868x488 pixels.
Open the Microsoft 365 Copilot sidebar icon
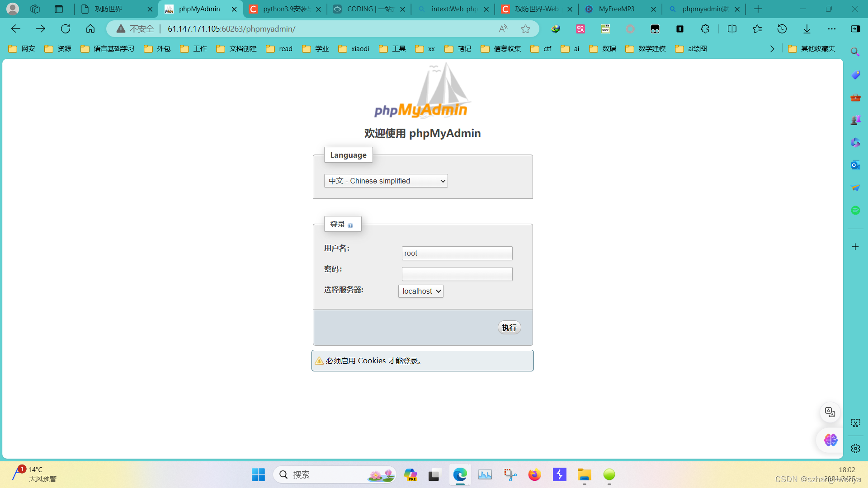pos(855,142)
